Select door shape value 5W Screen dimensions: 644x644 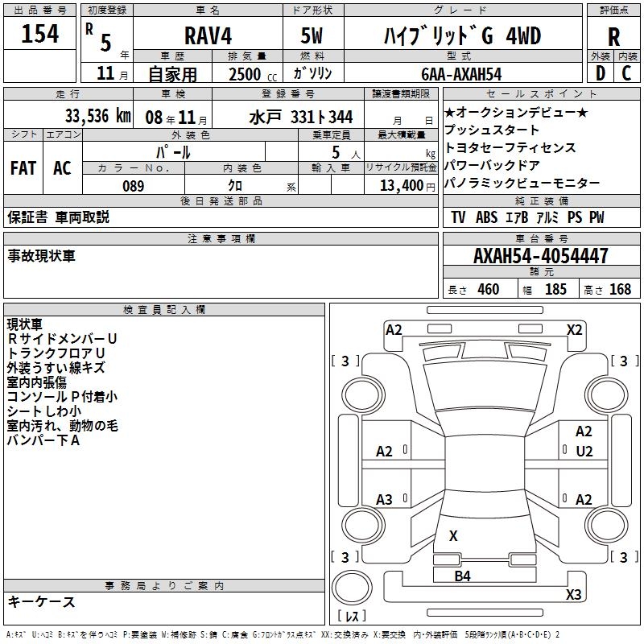[x=312, y=35]
